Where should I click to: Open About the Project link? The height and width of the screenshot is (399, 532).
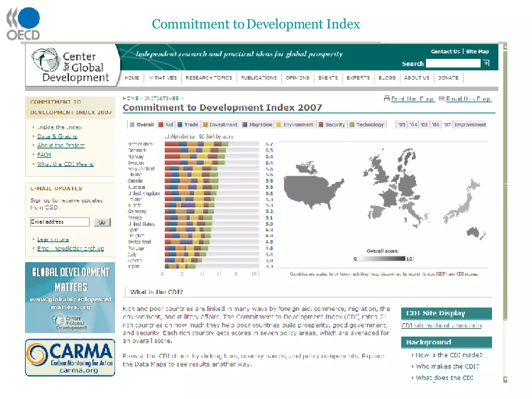click(x=61, y=145)
